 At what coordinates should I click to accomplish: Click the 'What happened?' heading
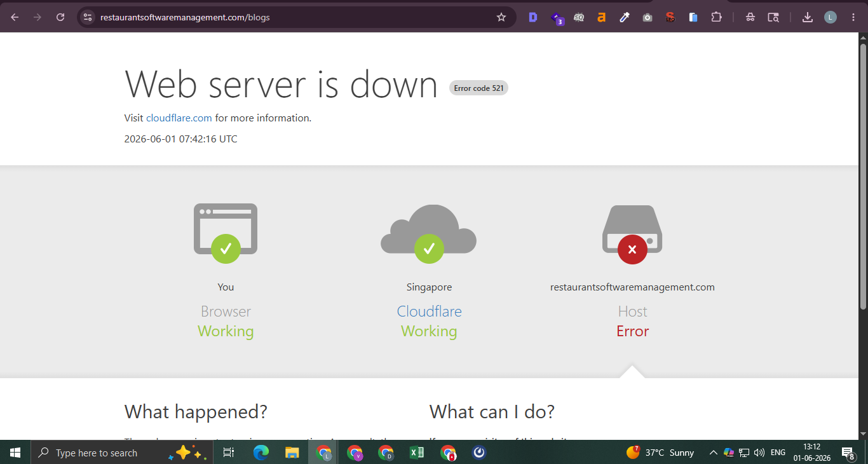click(x=196, y=412)
